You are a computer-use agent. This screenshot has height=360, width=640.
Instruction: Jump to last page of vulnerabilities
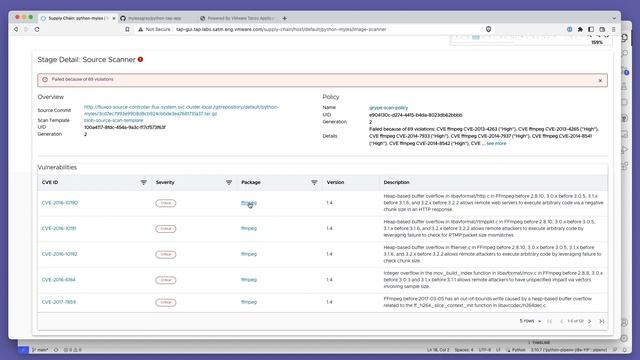[602, 322]
